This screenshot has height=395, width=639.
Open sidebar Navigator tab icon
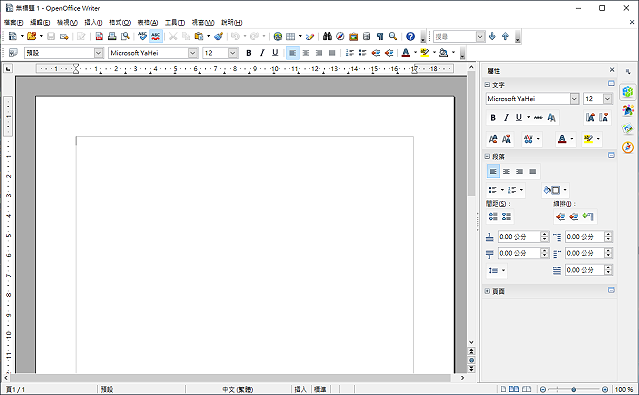628,147
